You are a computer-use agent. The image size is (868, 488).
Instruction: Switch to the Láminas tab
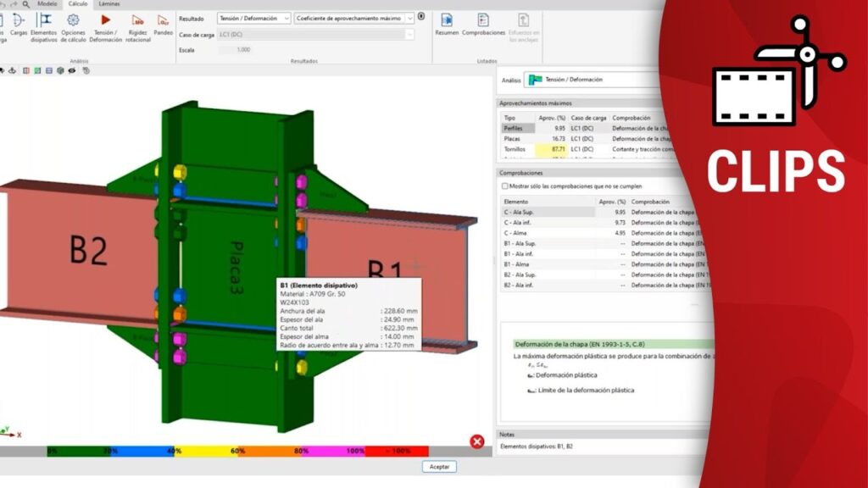(x=108, y=4)
